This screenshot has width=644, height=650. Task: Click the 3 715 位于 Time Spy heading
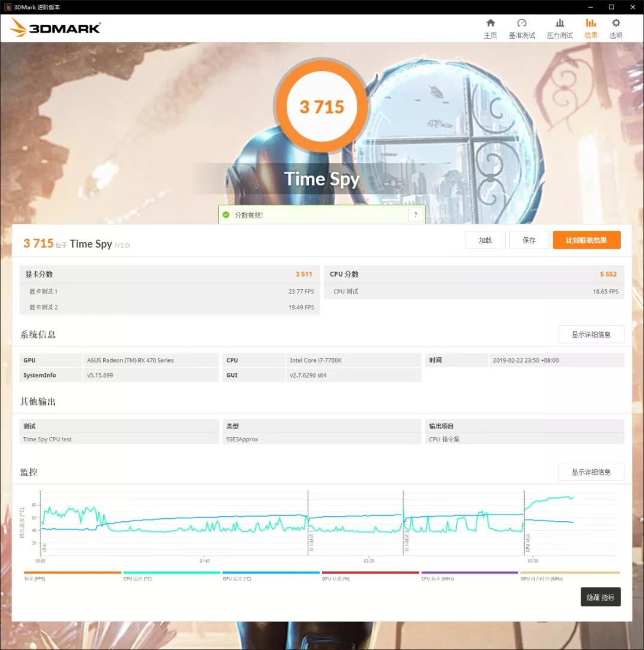click(x=77, y=244)
